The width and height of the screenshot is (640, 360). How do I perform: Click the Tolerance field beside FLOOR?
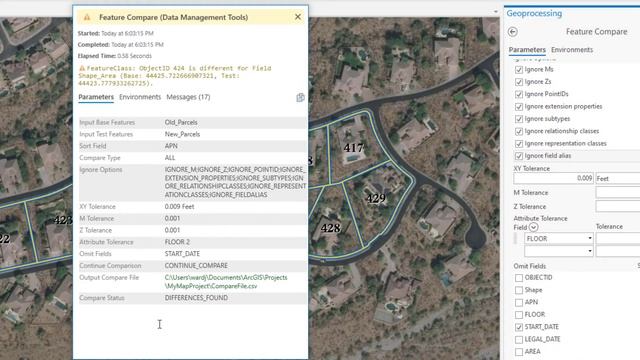(x=618, y=238)
